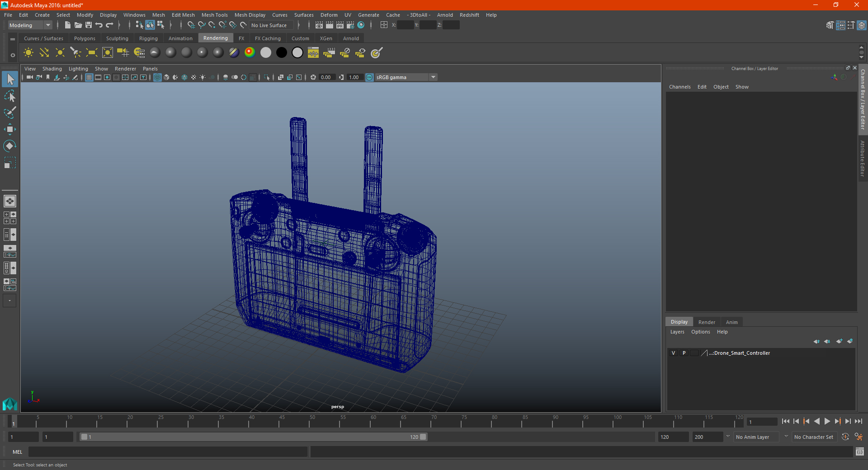Open the Mesh Tools menu
The height and width of the screenshot is (470, 868).
tap(215, 15)
